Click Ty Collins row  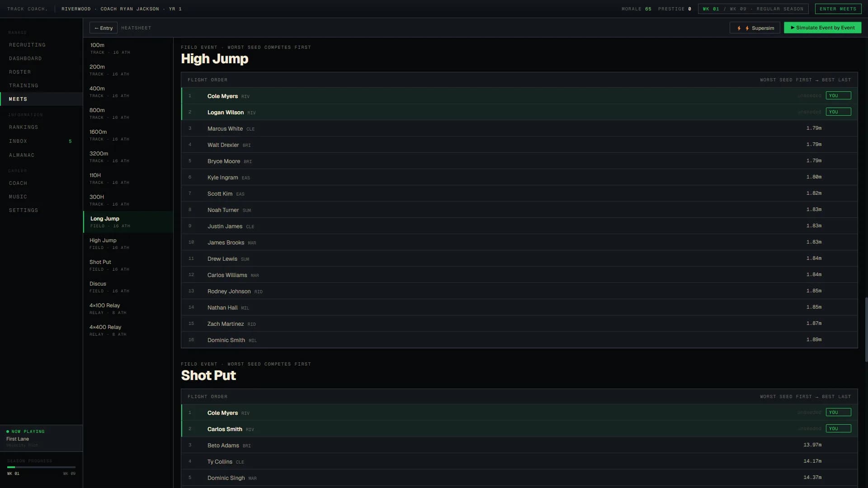(x=519, y=461)
